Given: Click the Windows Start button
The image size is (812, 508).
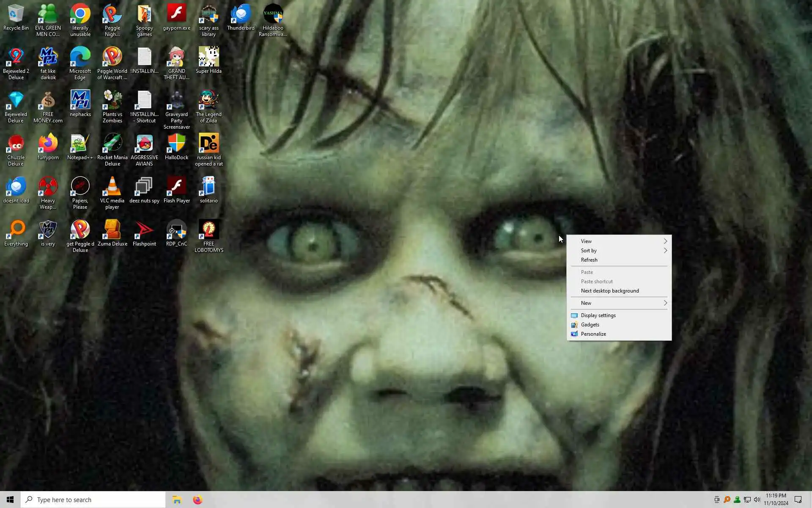Looking at the screenshot, I should 10,500.
